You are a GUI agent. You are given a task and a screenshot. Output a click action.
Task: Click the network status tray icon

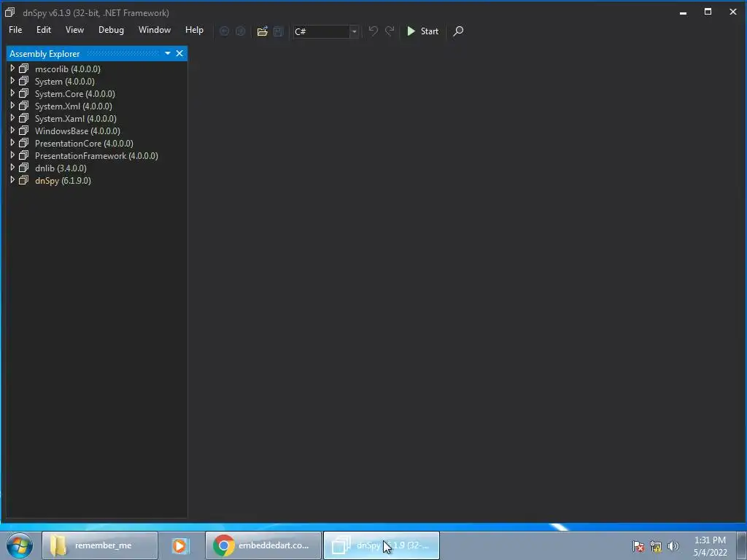[656, 546]
